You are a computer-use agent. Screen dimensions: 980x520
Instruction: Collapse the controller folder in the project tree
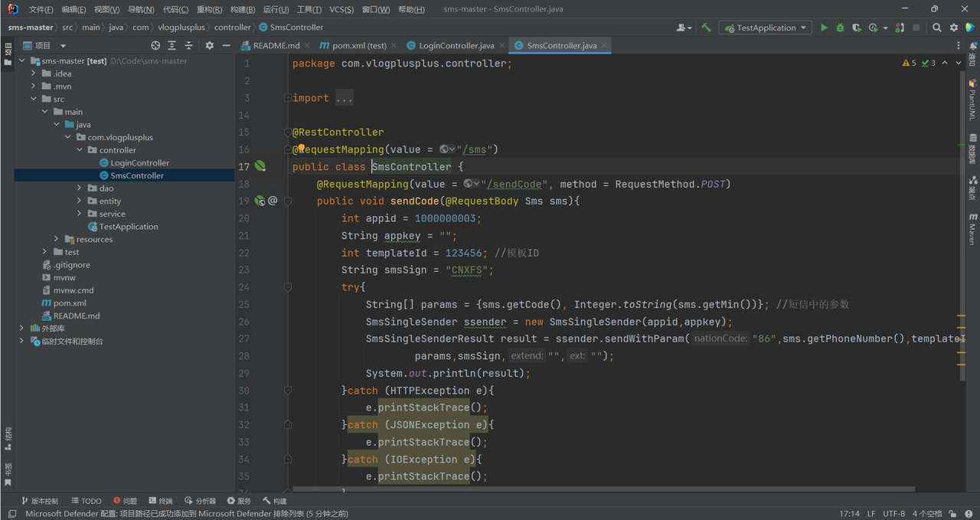[80, 150]
